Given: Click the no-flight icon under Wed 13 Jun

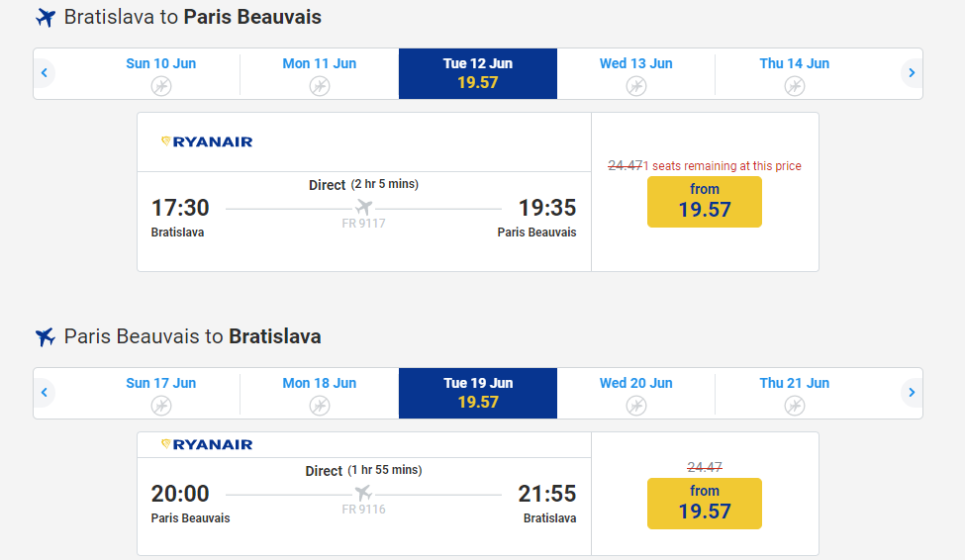Looking at the screenshot, I should tap(635, 86).
